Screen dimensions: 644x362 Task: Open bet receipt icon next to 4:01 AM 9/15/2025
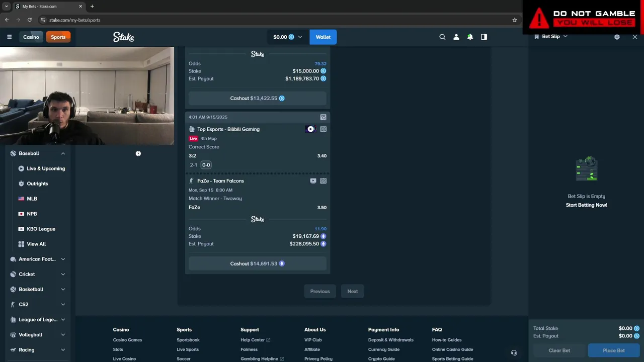324,117
